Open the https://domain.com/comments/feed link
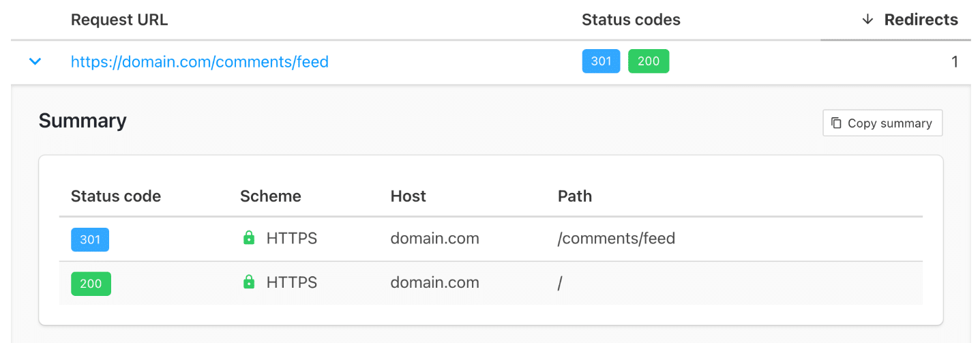980x343 pixels. [x=200, y=62]
